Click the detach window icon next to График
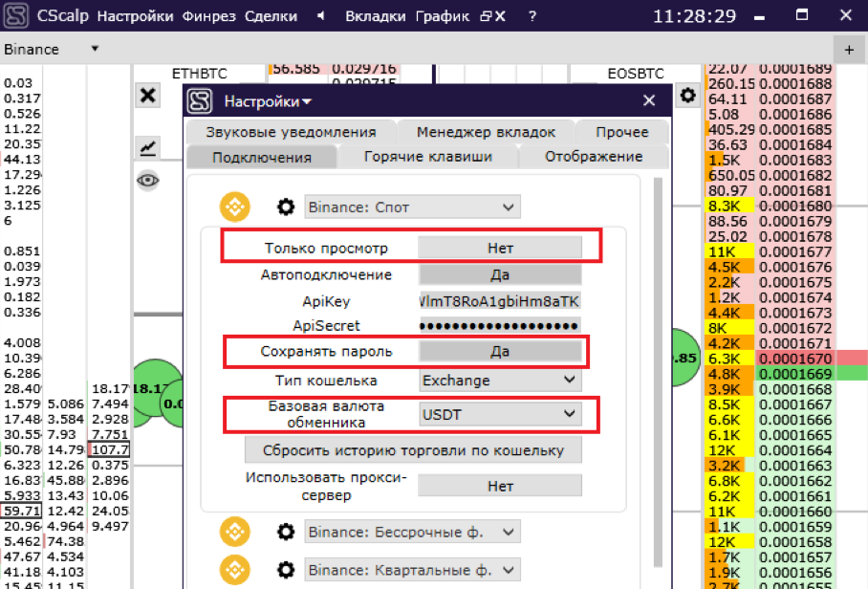The width and height of the screenshot is (868, 589). (x=486, y=16)
